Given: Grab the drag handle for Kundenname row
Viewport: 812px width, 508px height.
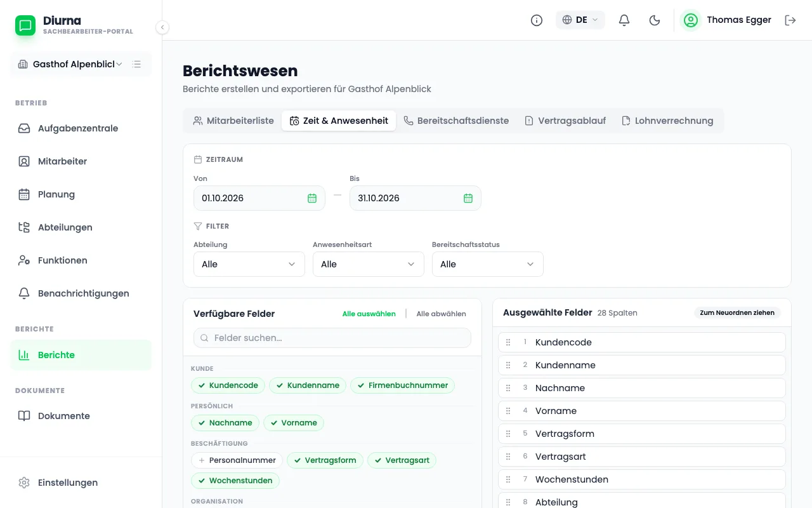Looking at the screenshot, I should pyautogui.click(x=508, y=365).
